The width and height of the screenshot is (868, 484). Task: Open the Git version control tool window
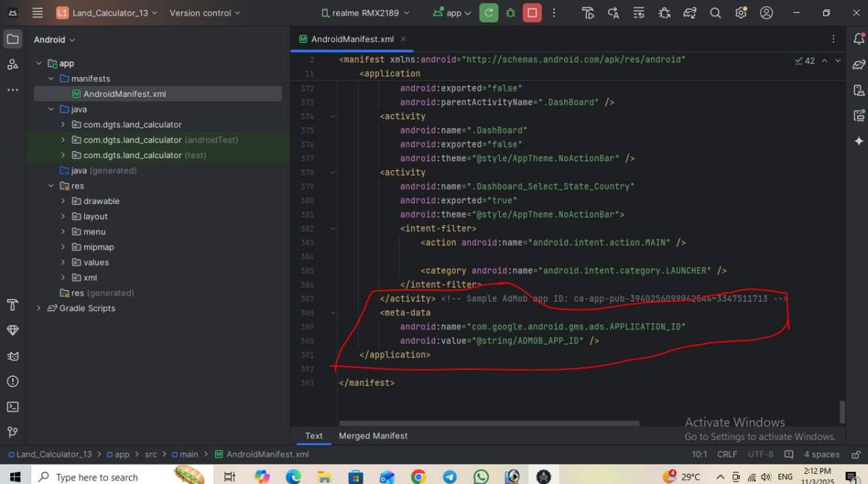tap(12, 432)
